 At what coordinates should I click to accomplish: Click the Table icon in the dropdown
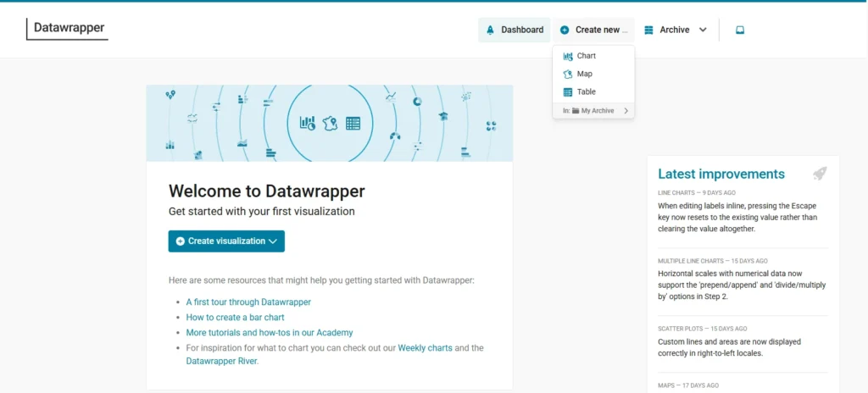(x=567, y=91)
